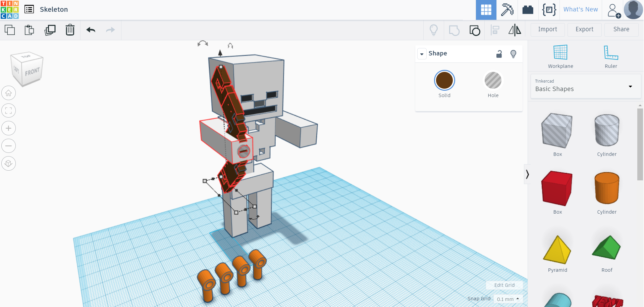Select the Mirror/Flip tool
This screenshot has height=307, width=644.
tap(515, 30)
